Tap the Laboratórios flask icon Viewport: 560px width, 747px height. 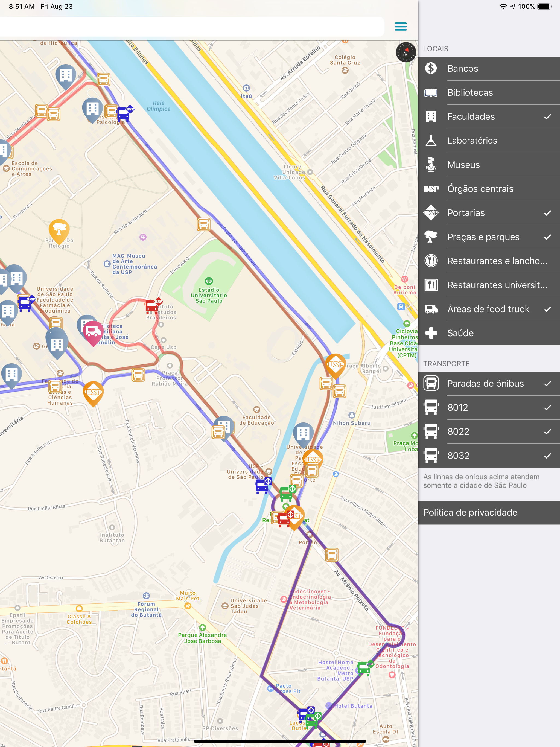click(431, 141)
